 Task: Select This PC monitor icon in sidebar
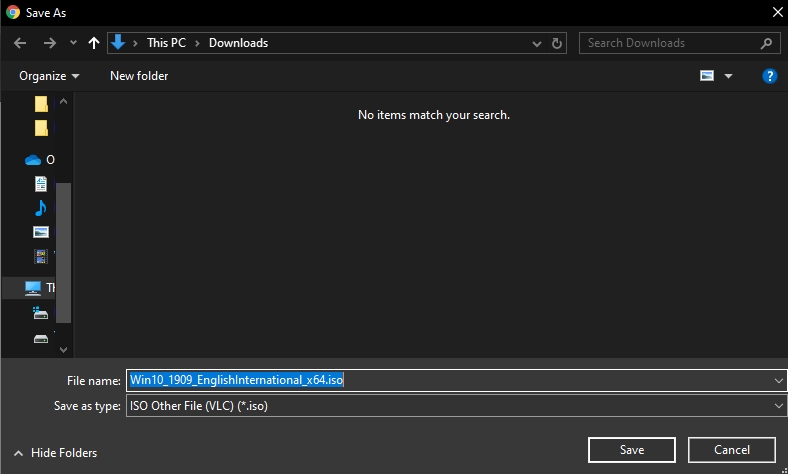point(33,288)
